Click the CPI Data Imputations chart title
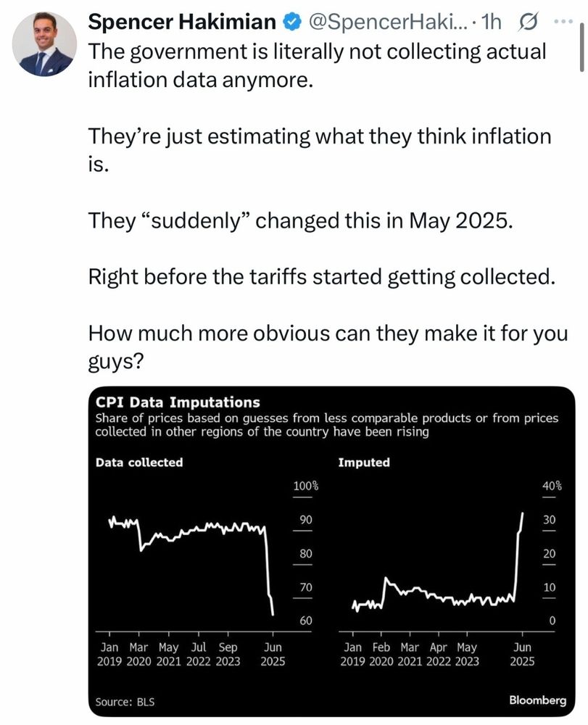The width and height of the screenshot is (588, 725). coord(178,402)
